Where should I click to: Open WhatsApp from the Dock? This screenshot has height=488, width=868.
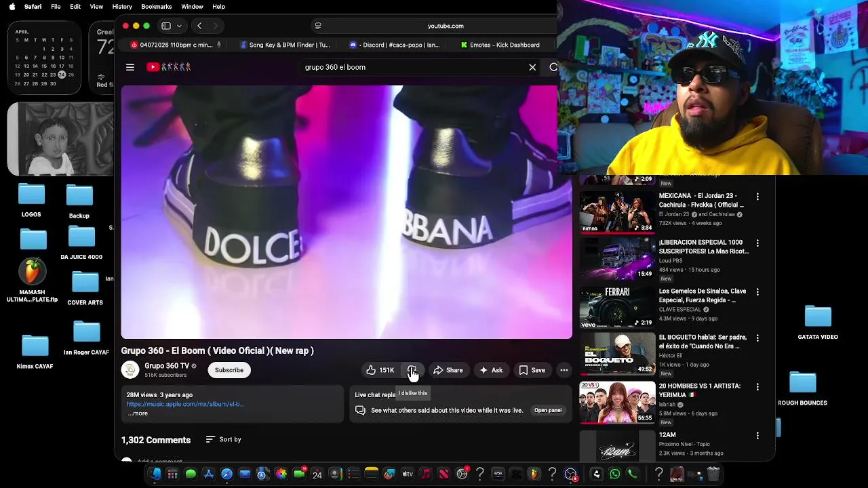click(x=614, y=474)
